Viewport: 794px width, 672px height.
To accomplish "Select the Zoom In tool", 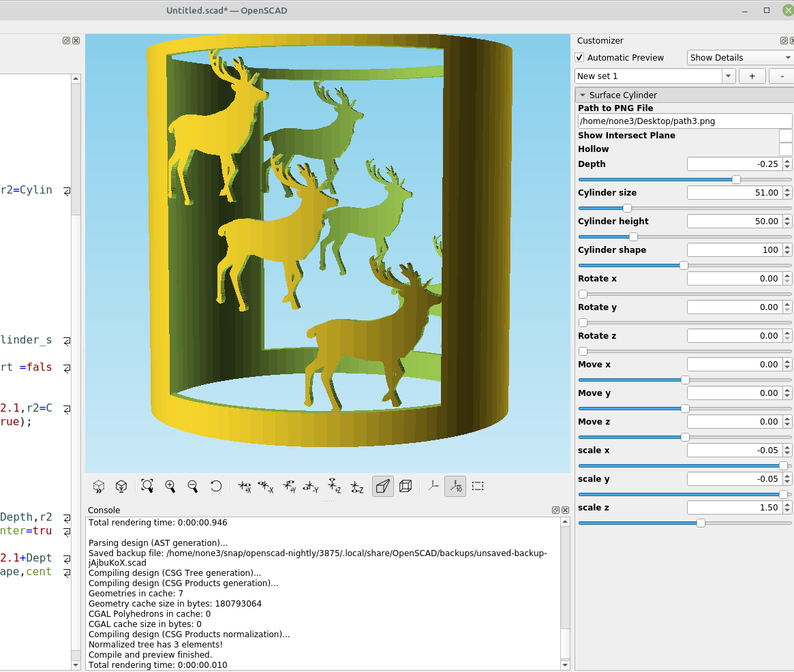I will 170,486.
